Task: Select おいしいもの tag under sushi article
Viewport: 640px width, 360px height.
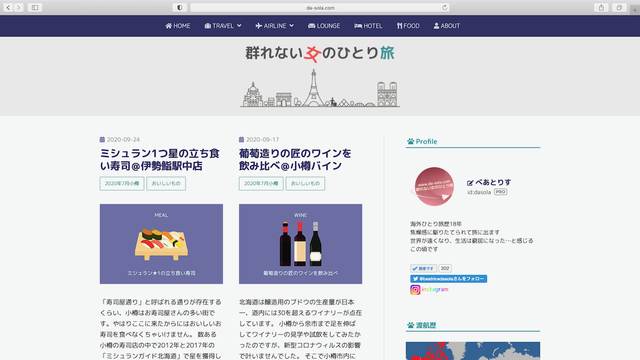Action: [x=166, y=184]
